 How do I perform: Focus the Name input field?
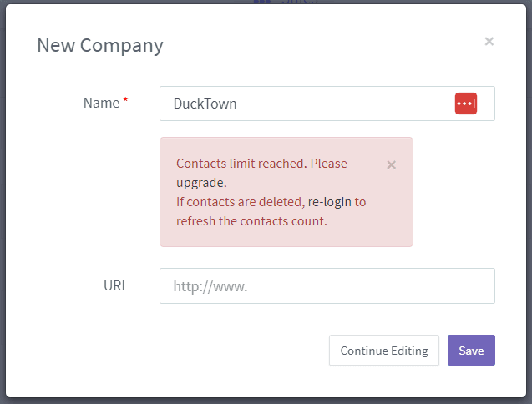tap(327, 104)
